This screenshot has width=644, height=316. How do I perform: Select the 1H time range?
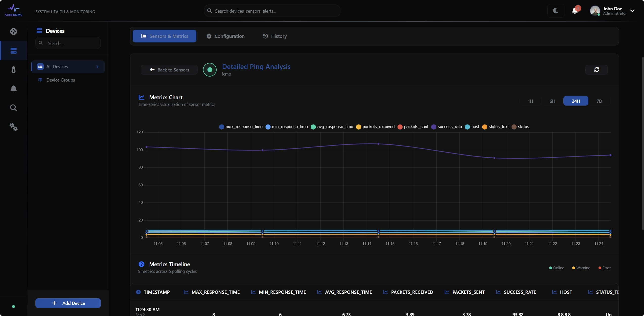(530, 101)
